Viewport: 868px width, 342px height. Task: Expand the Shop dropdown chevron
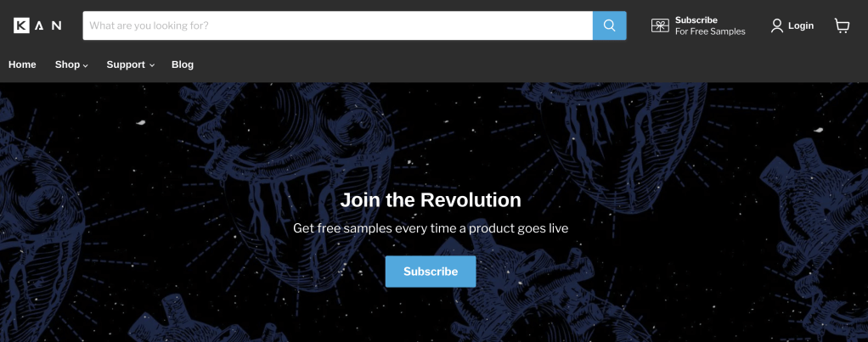point(85,65)
